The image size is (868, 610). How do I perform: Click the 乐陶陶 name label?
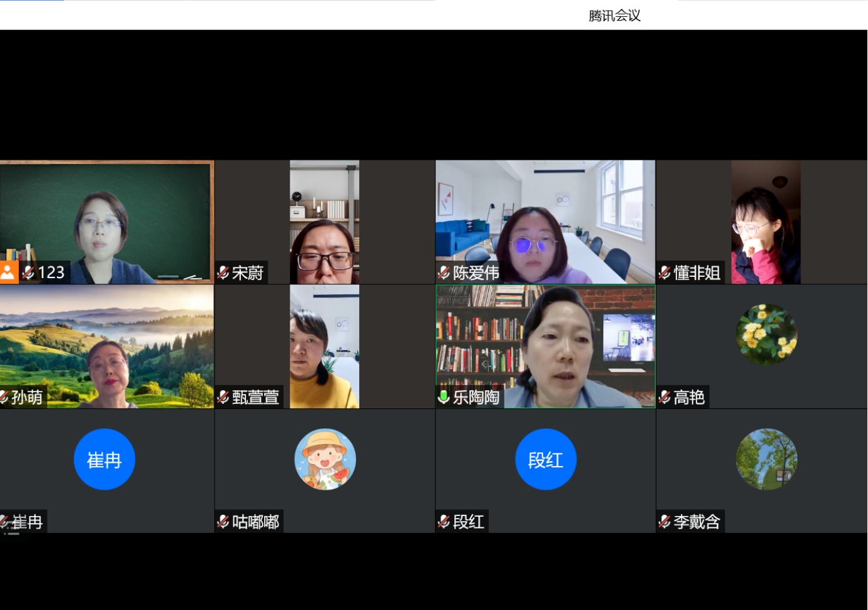click(476, 397)
